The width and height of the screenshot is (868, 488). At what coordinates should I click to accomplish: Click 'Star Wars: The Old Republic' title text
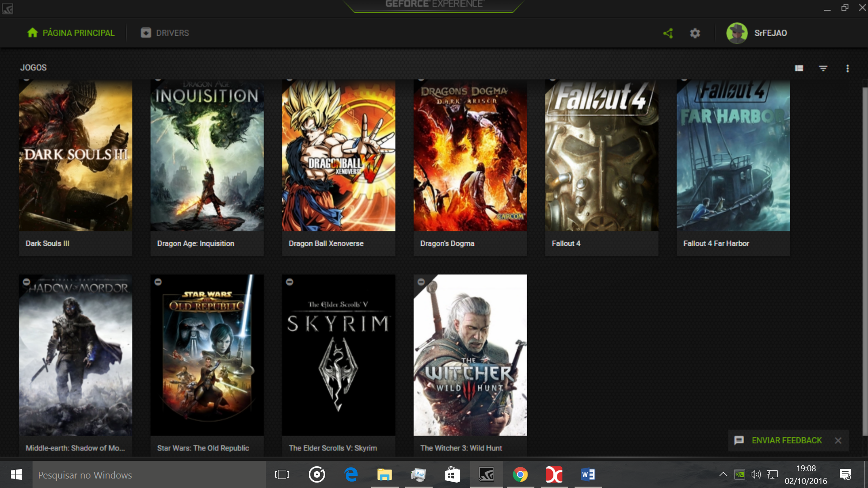203,448
